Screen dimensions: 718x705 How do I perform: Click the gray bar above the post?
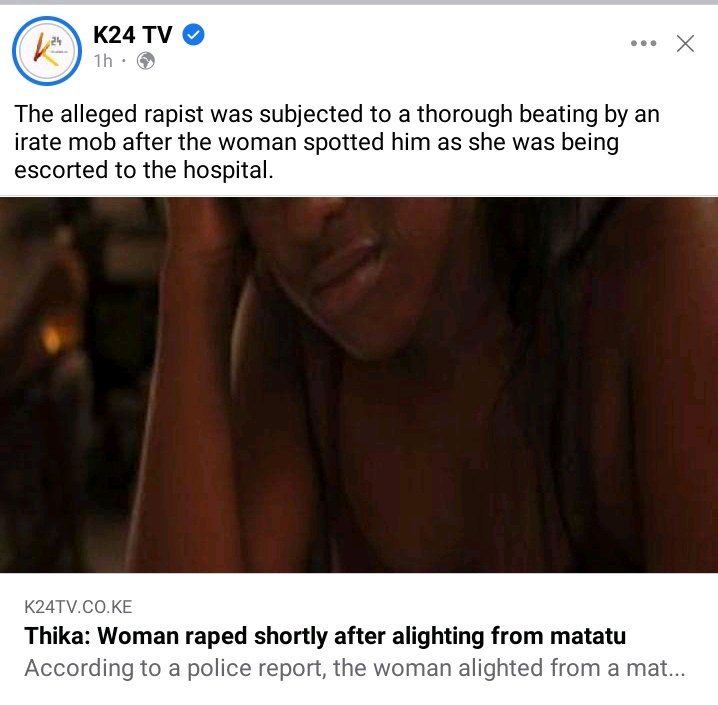359,2
